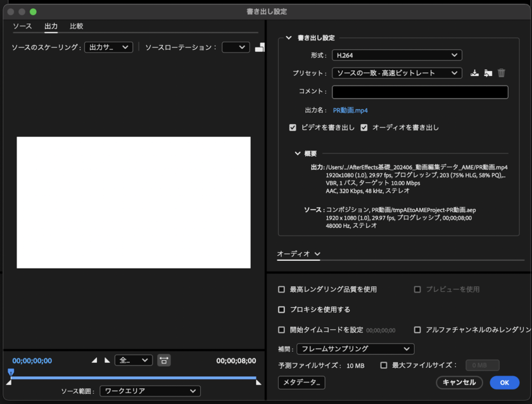532x404 pixels.
Task: Click the blue timeline duration bar
Action: (133, 377)
